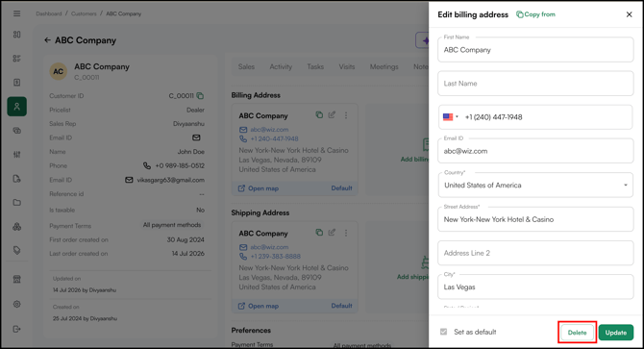
Task: Edit billing address pencil icon
Action: [x=332, y=115]
